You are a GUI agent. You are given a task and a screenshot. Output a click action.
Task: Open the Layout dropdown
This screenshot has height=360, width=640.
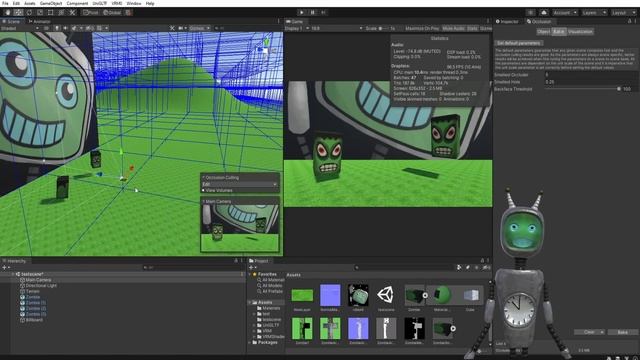pos(623,13)
